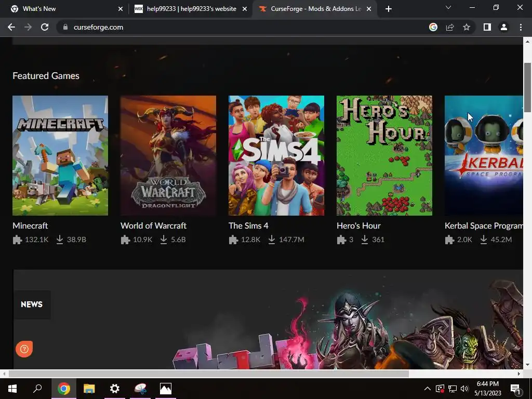Open the taskbar search
The width and height of the screenshot is (532, 399).
pos(37,389)
